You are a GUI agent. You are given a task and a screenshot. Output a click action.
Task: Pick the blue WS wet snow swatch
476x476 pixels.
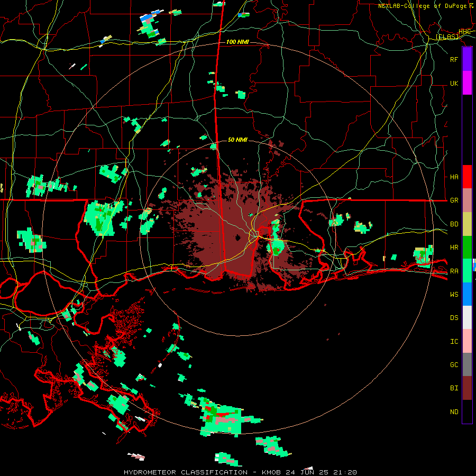(x=467, y=294)
